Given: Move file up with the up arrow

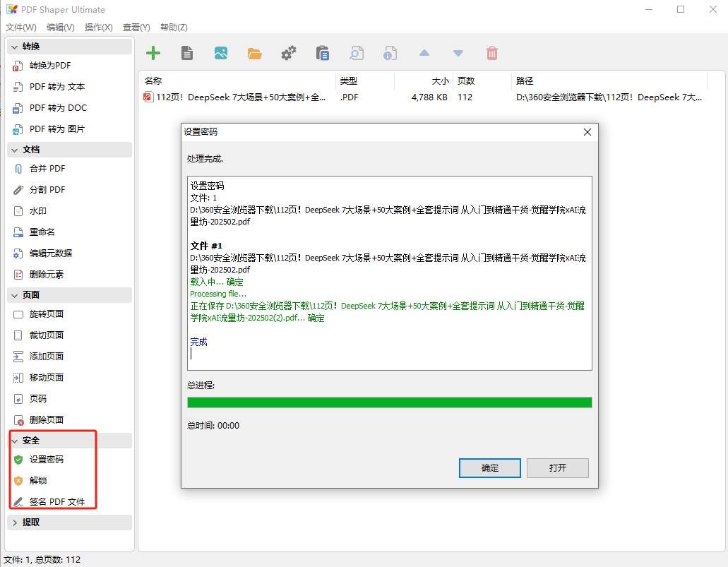Looking at the screenshot, I should (x=424, y=53).
